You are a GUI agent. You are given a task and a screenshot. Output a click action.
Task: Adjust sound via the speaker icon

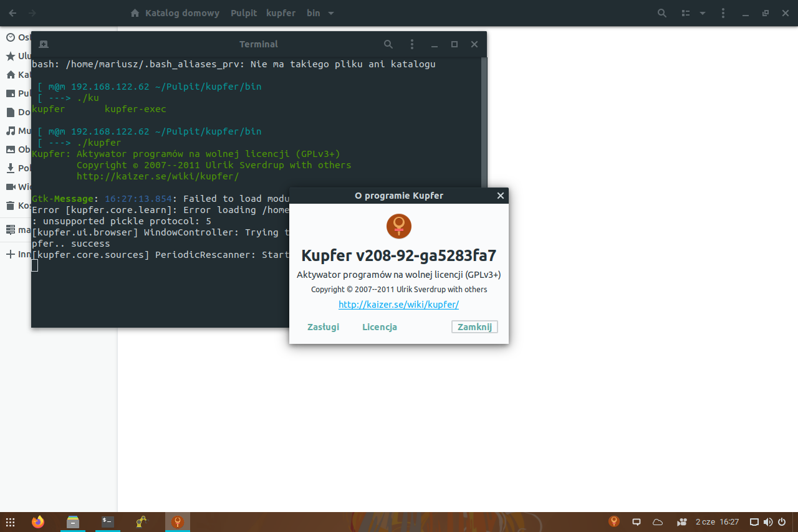pyautogui.click(x=768, y=522)
